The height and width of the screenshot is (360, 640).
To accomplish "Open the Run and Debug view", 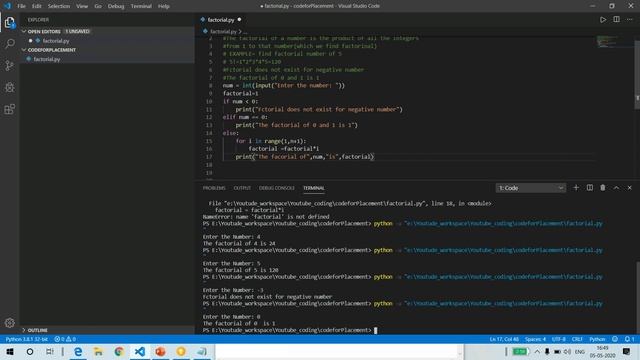I will [x=9, y=87].
